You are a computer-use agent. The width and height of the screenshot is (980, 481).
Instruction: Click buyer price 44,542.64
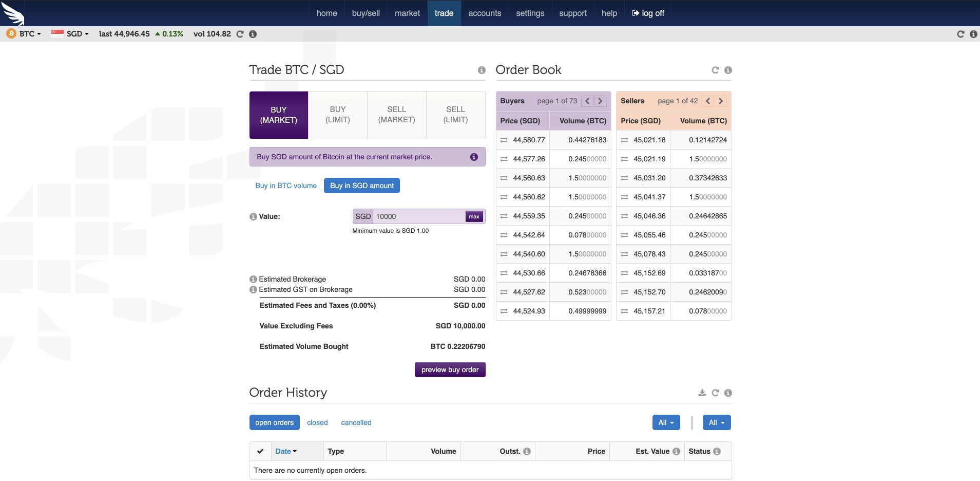(x=529, y=235)
